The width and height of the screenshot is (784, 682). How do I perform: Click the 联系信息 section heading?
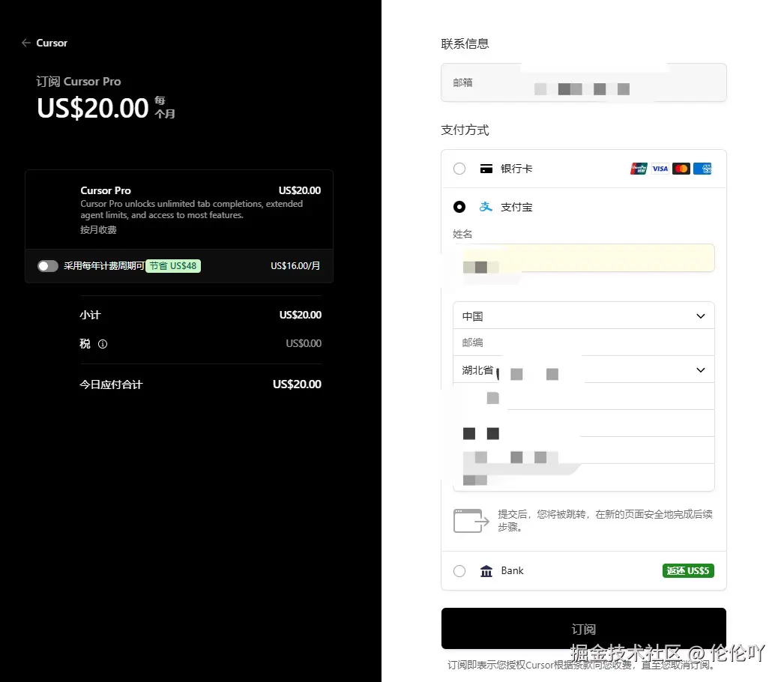click(x=465, y=43)
